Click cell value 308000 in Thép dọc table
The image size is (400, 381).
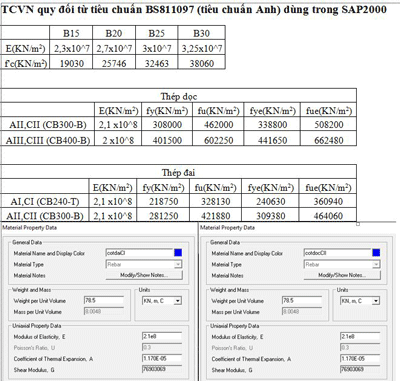pos(167,125)
